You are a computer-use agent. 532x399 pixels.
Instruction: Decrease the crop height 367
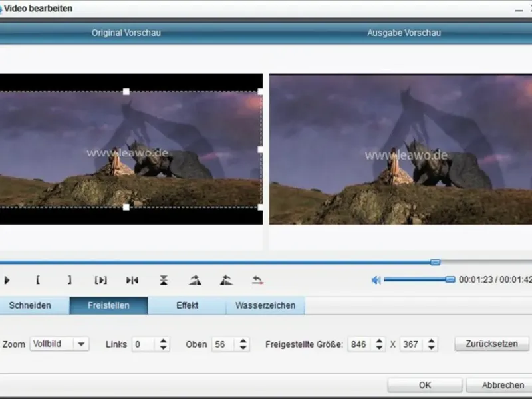coord(431,348)
